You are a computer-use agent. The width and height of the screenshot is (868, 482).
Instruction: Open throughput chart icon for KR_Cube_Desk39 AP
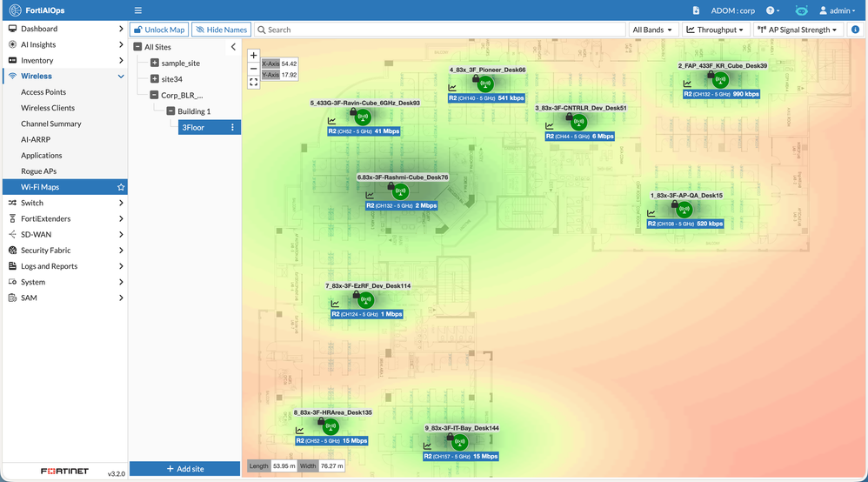coord(687,84)
